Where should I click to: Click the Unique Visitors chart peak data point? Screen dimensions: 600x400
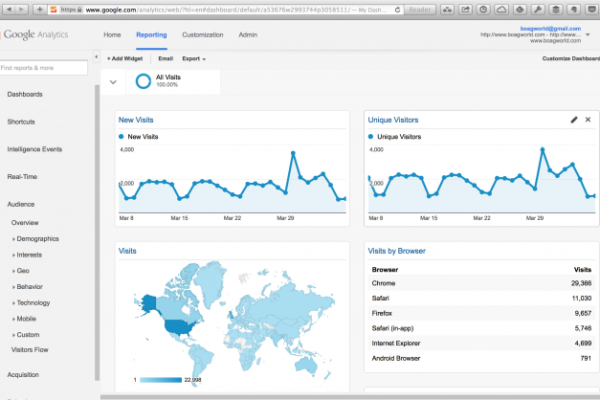542,150
